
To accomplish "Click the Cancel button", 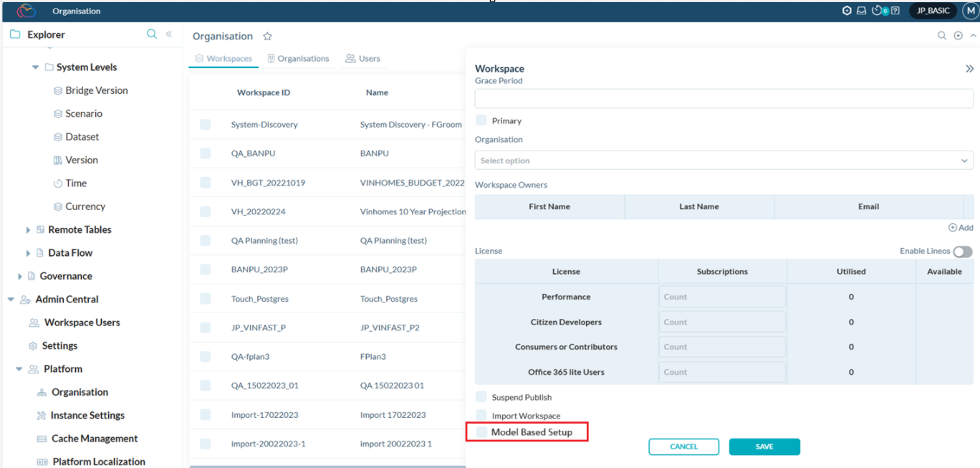I will [683, 446].
